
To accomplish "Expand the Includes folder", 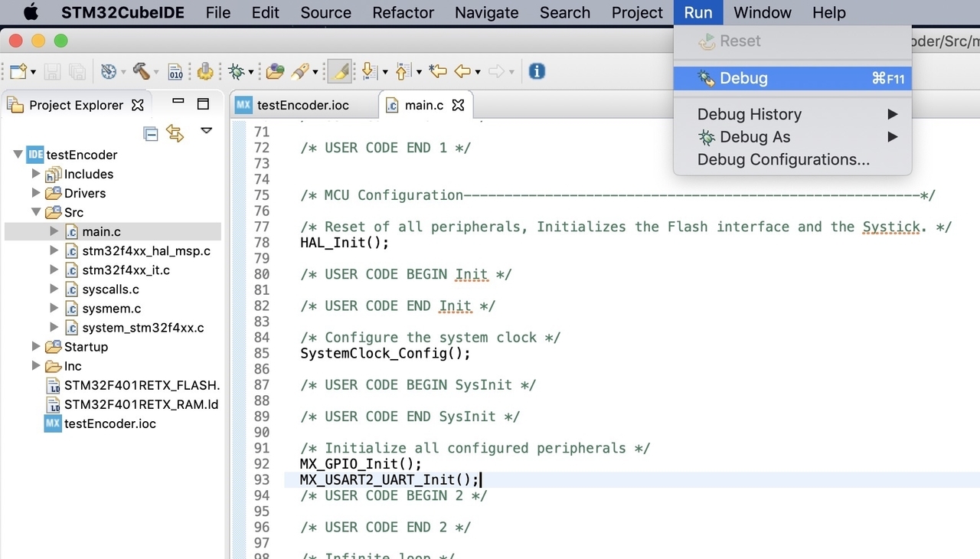I will [x=36, y=174].
